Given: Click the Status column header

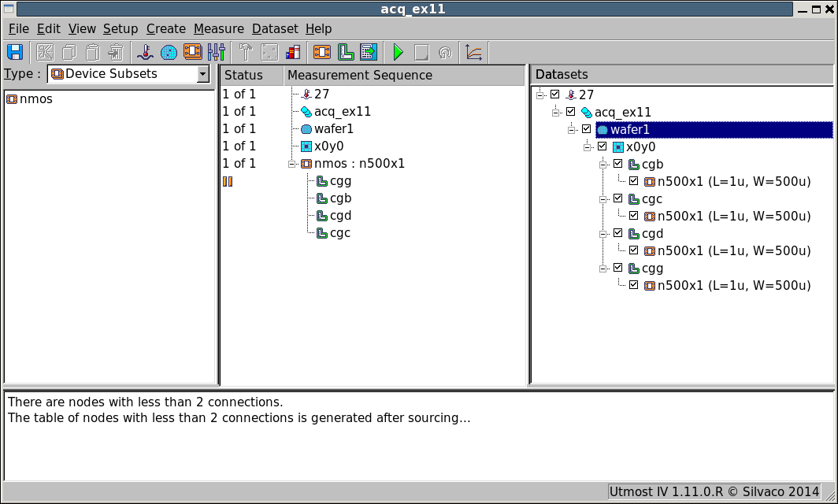Looking at the screenshot, I should pos(252,76).
